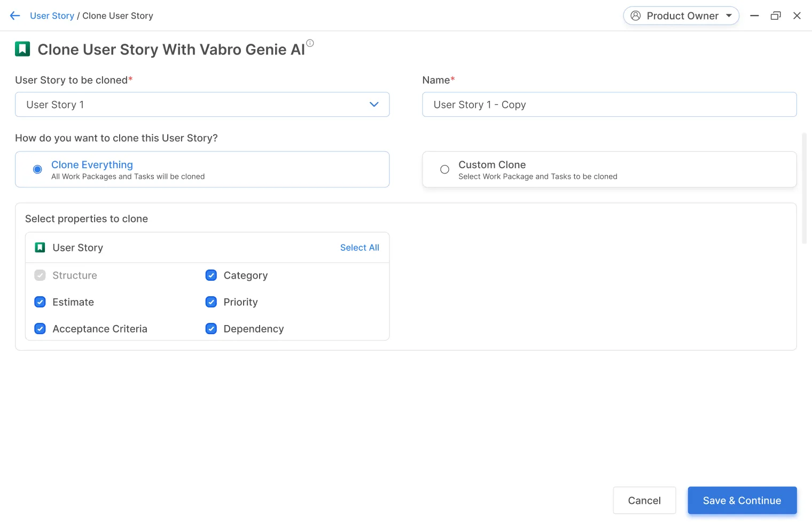Minimize the window
Viewport: 812px width, 522px height.
click(754, 16)
